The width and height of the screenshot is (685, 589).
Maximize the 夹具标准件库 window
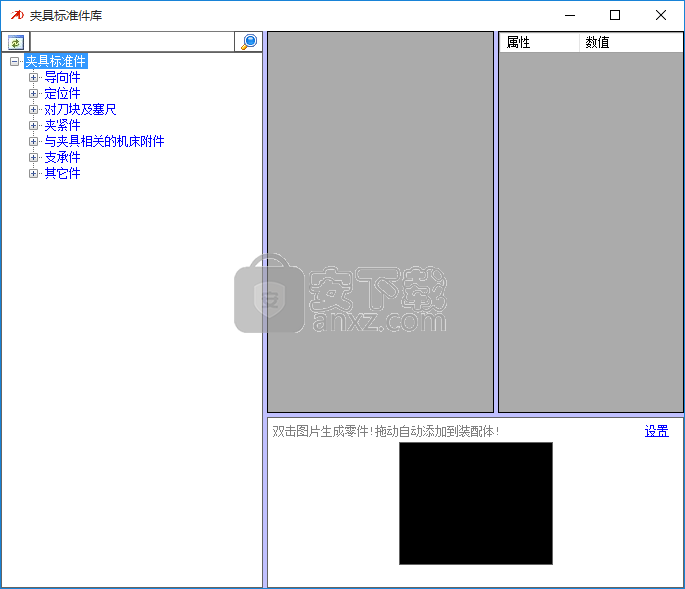(615, 15)
